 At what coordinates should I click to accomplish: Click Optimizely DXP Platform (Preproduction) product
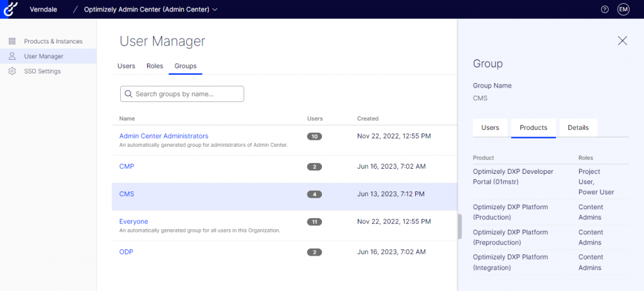pos(511,237)
